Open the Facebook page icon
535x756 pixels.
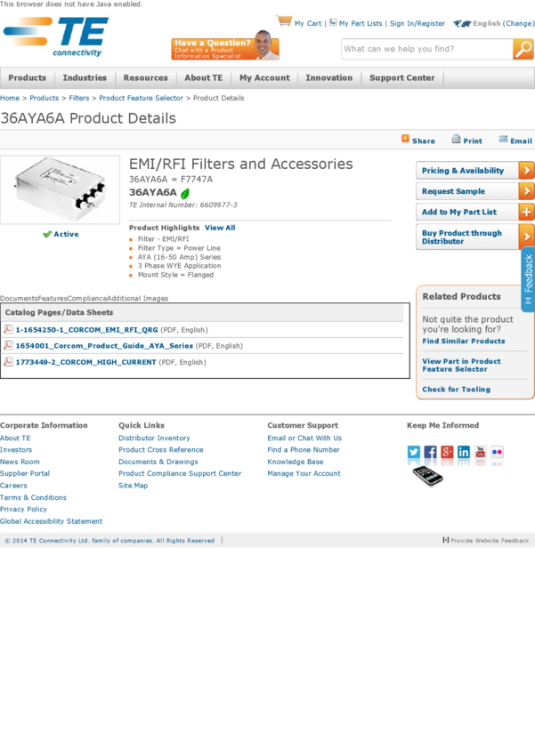coord(430,453)
